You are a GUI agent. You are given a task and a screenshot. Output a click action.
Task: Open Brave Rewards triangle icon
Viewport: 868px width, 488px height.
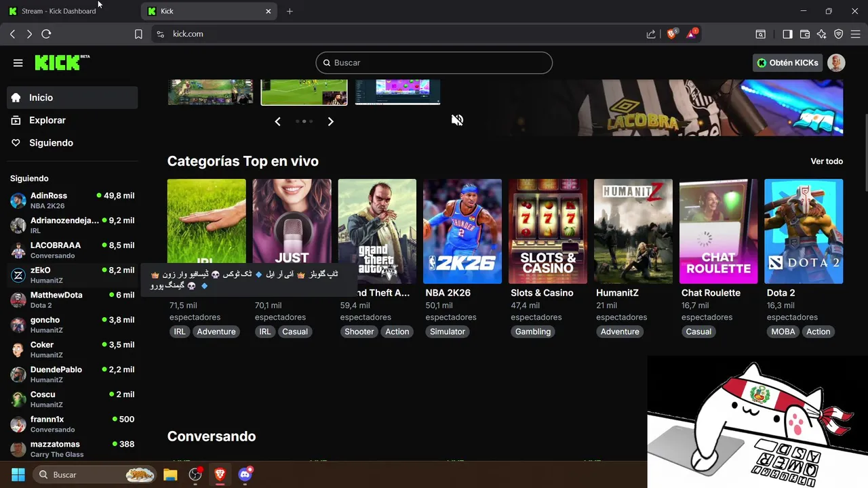point(691,34)
